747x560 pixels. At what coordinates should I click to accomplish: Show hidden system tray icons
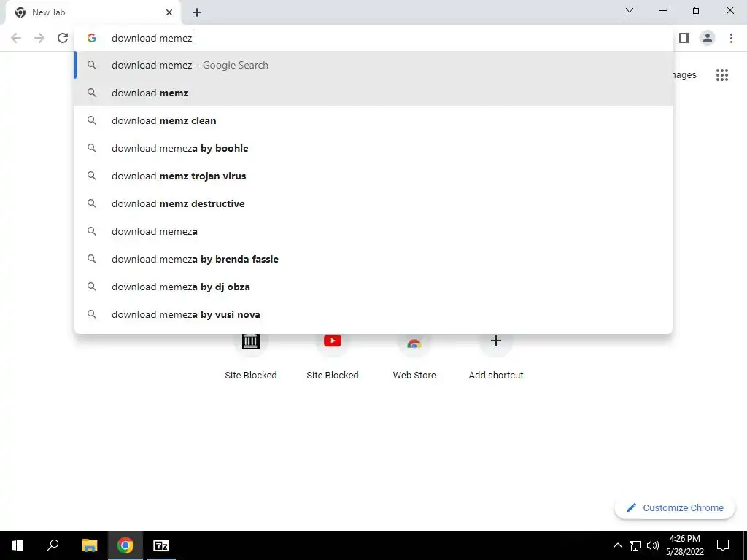[x=617, y=545]
